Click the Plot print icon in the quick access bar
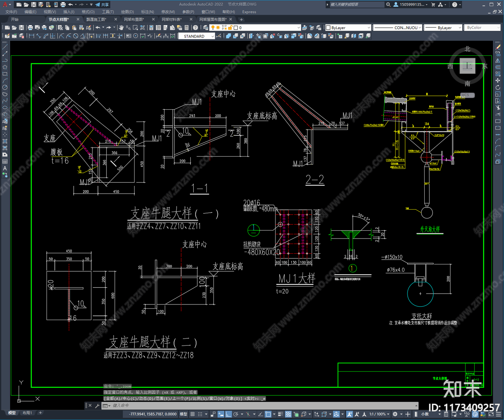The width and height of the screenshot is (504, 420). (63, 4)
